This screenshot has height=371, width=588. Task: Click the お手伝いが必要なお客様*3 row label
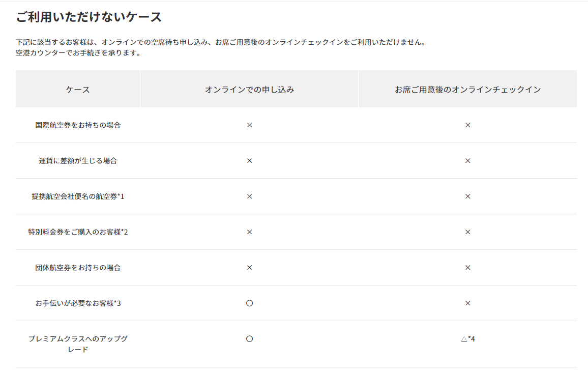click(78, 303)
